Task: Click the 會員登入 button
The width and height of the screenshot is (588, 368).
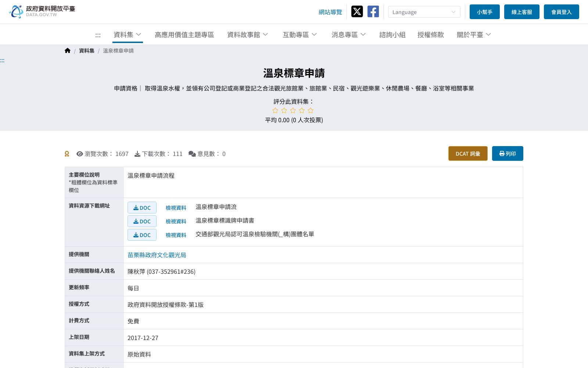Action: tap(562, 12)
